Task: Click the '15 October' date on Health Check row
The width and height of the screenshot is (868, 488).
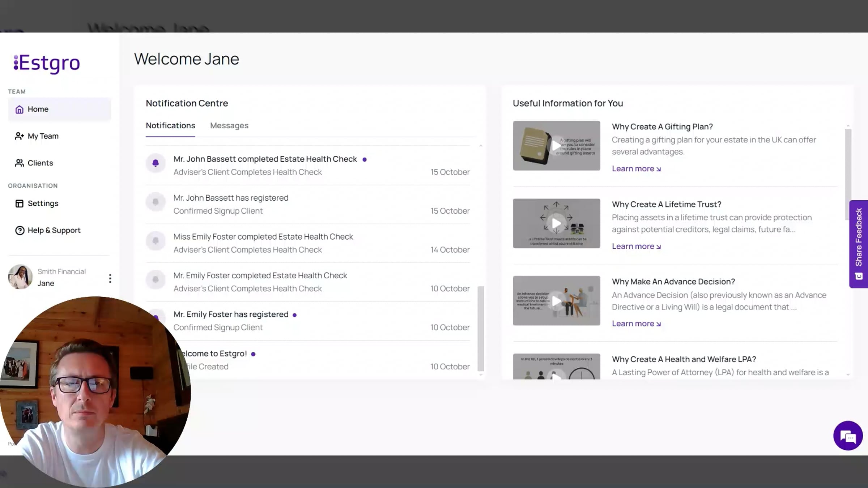Action: (450, 172)
